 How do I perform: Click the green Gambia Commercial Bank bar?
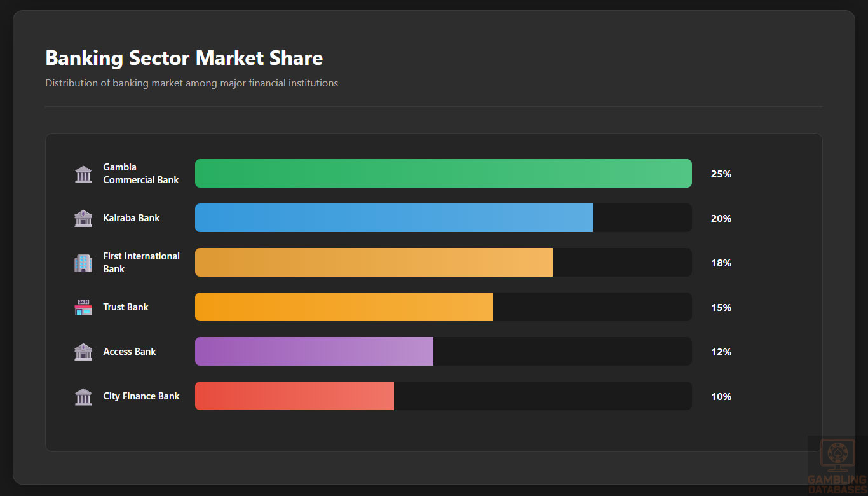443,174
